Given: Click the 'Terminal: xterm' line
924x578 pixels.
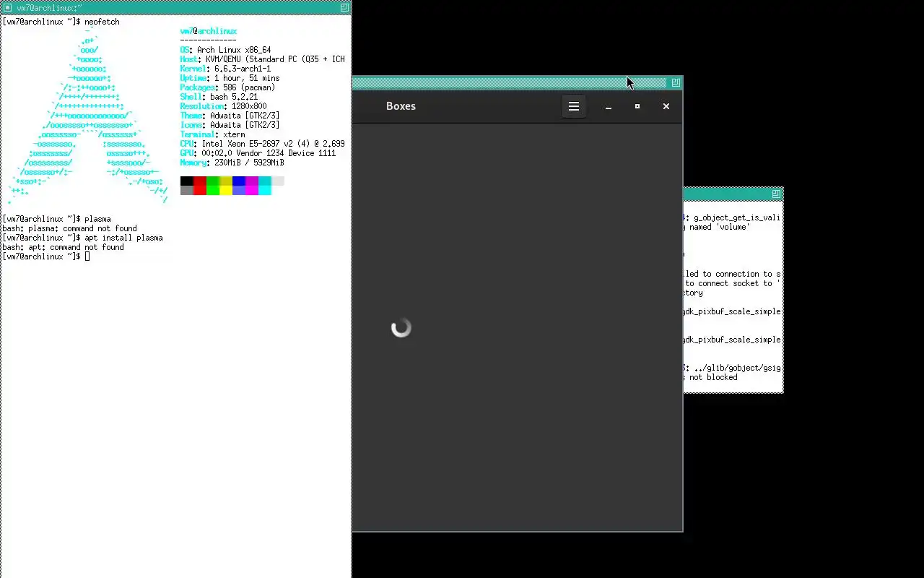Looking at the screenshot, I should click(x=212, y=134).
